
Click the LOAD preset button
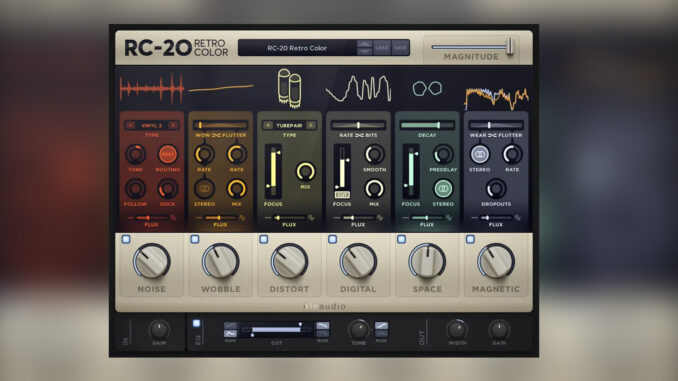click(x=382, y=48)
